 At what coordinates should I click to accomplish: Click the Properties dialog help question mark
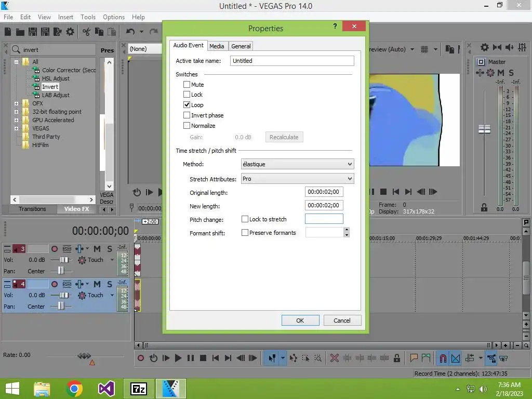coord(335,26)
